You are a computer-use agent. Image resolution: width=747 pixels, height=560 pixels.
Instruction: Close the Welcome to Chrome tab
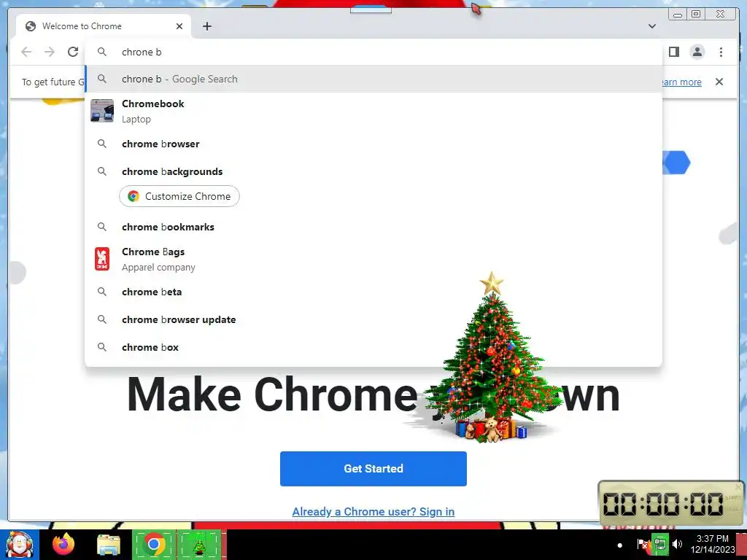[179, 26]
